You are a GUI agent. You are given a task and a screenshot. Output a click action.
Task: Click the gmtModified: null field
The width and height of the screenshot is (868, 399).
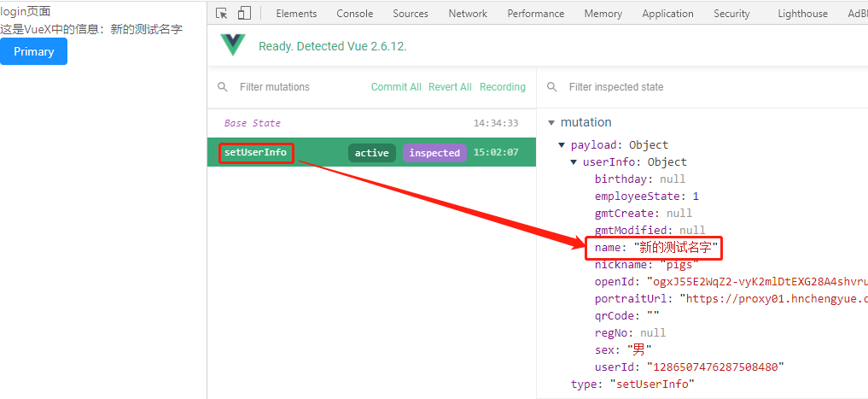[x=650, y=230]
